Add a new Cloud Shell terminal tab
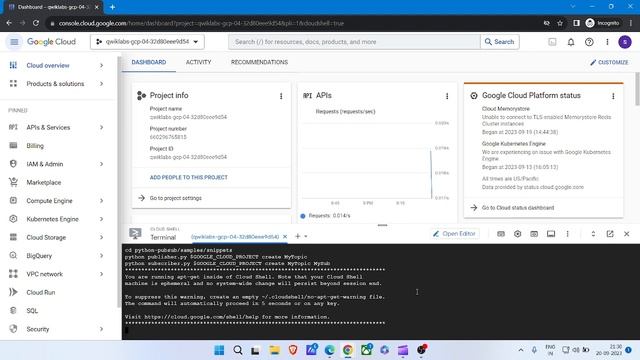 pyautogui.click(x=298, y=236)
